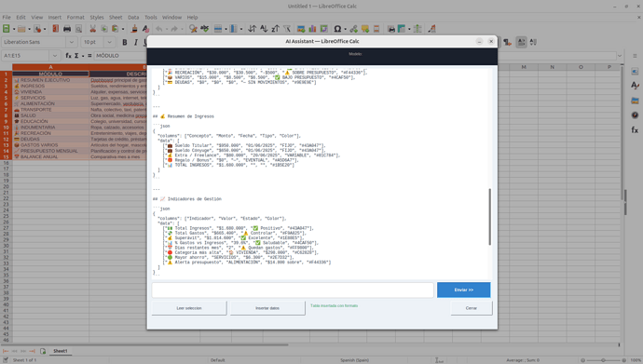Click the Split Window icon
Image resolution: width=643 pixels, height=364 pixels.
417,29
